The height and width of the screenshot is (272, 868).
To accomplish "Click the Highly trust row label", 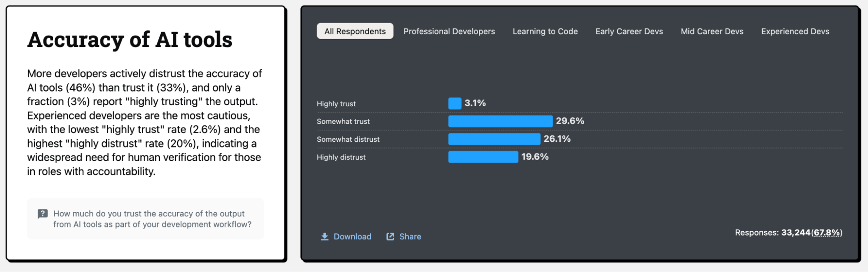I will coord(336,104).
